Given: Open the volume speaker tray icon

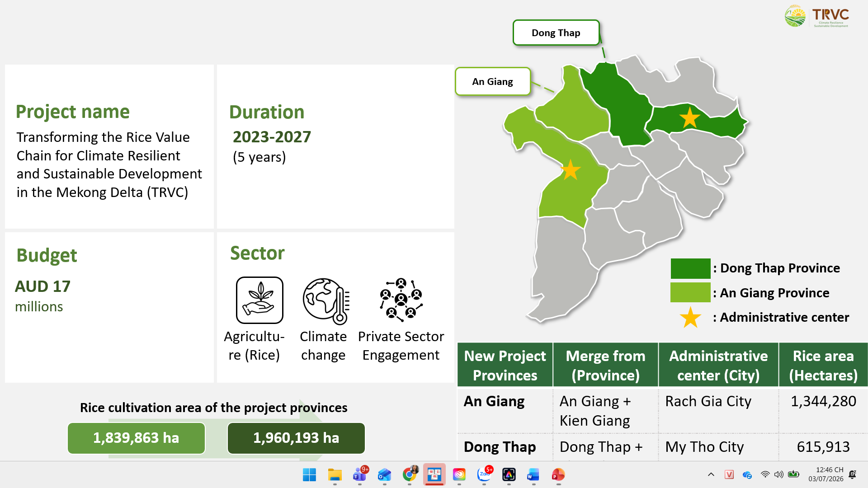Looking at the screenshot, I should click(x=778, y=474).
